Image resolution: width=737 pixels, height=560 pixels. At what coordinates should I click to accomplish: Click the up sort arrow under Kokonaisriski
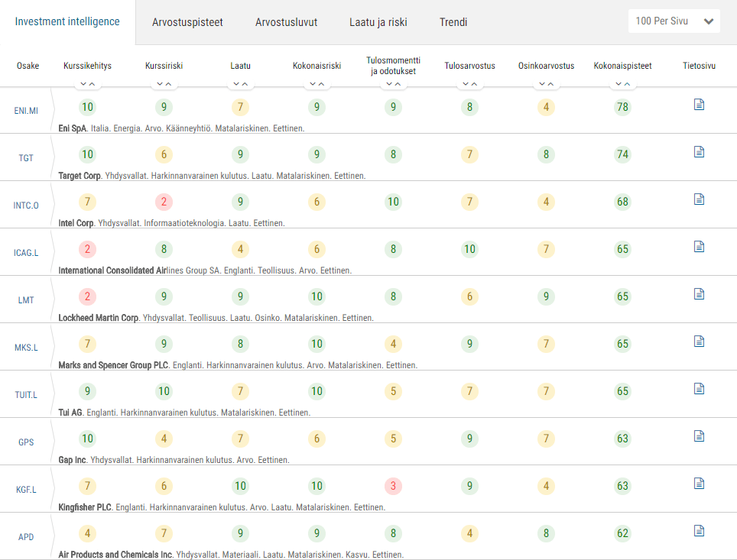[322, 83]
